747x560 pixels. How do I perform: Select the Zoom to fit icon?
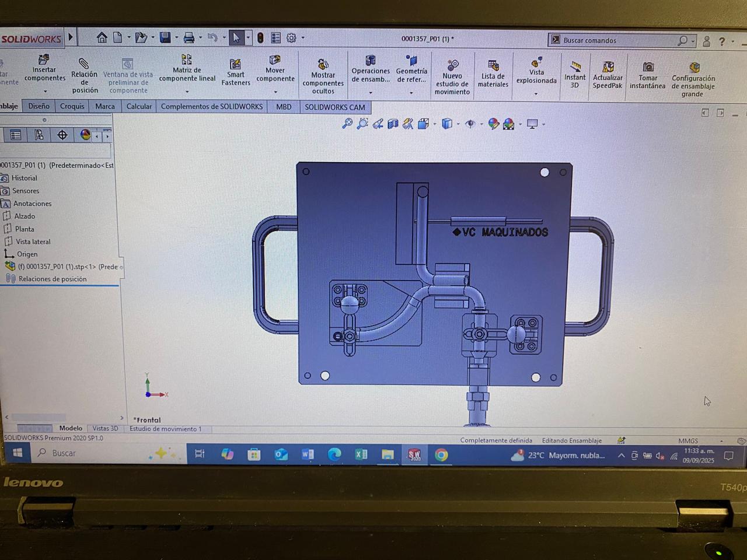click(347, 124)
